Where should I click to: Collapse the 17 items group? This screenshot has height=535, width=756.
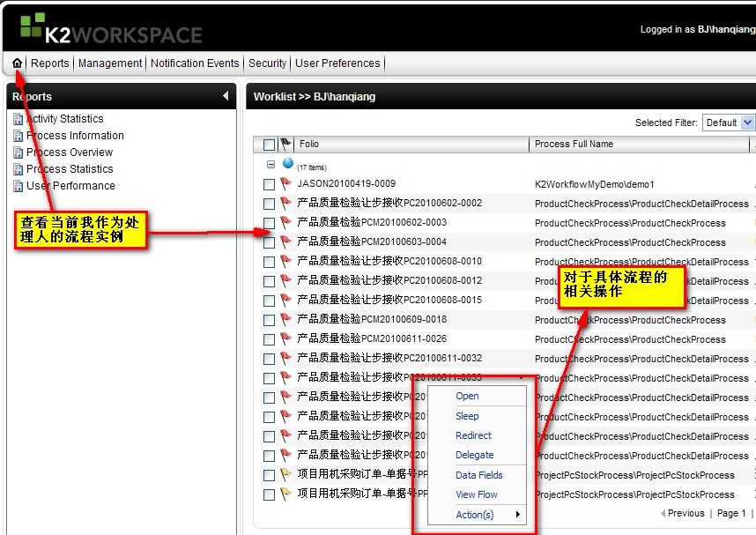[271, 165]
